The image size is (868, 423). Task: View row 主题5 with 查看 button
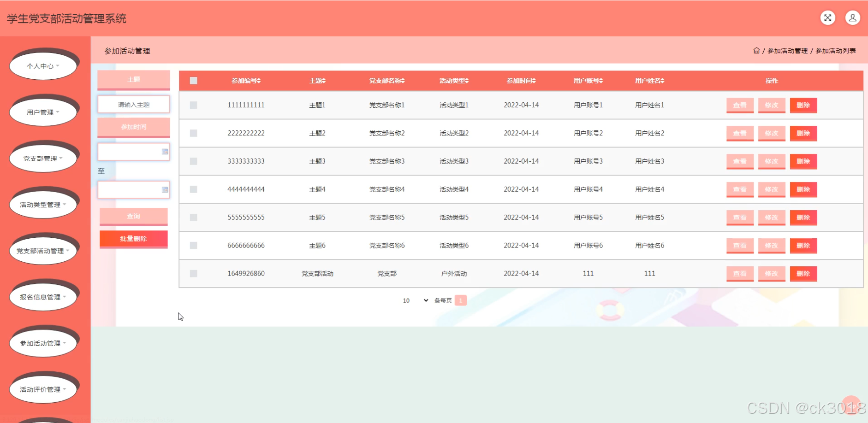(x=740, y=217)
